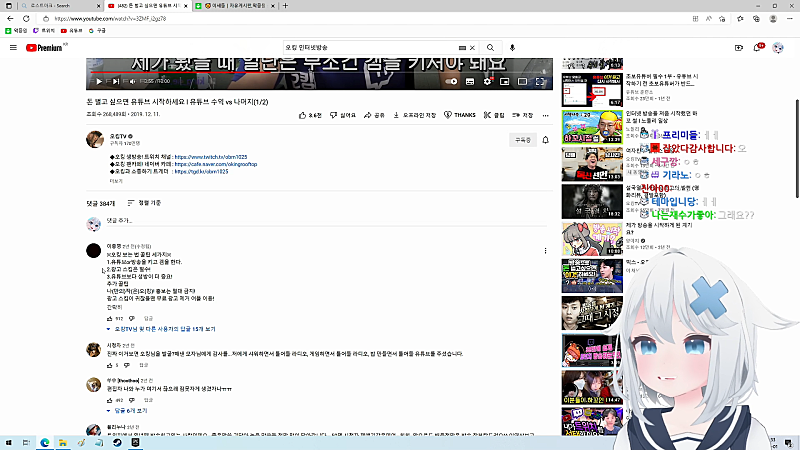Open the cafe.naver.com link in description

click(216, 164)
